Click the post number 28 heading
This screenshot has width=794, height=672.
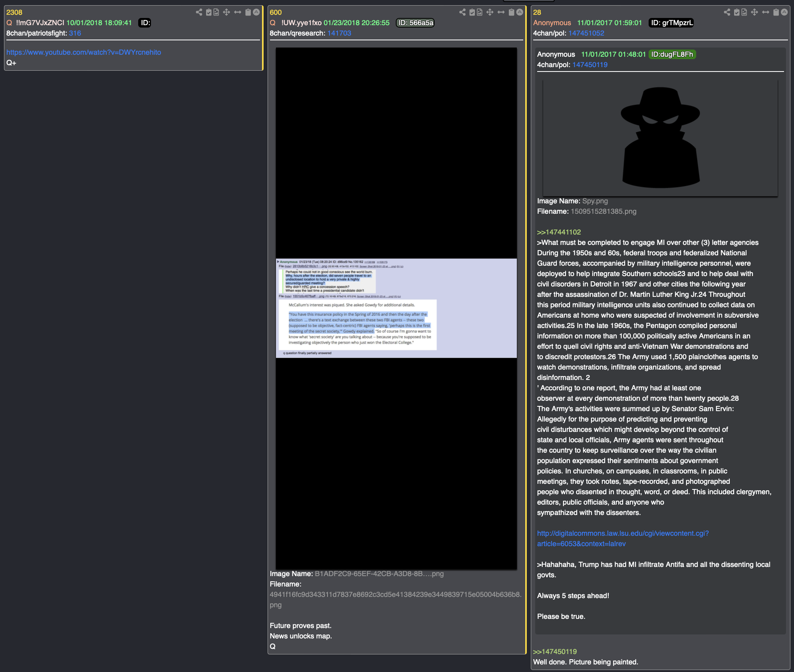(x=537, y=12)
